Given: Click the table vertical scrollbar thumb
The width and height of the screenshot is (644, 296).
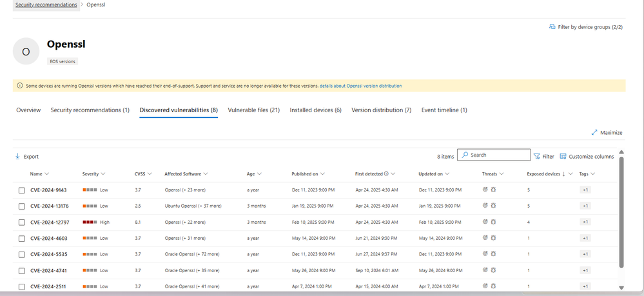Looking at the screenshot, I should pos(621,212).
